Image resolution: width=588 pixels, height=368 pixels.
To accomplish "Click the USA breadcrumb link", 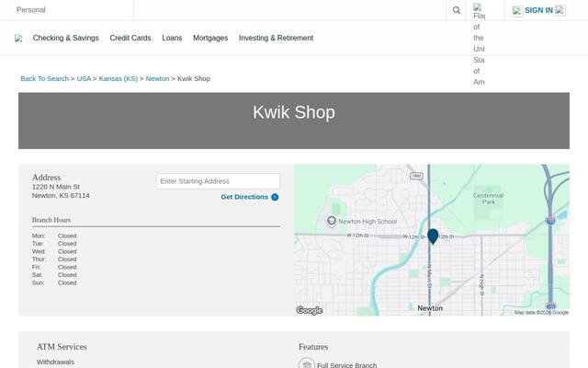I will click(x=84, y=78).
